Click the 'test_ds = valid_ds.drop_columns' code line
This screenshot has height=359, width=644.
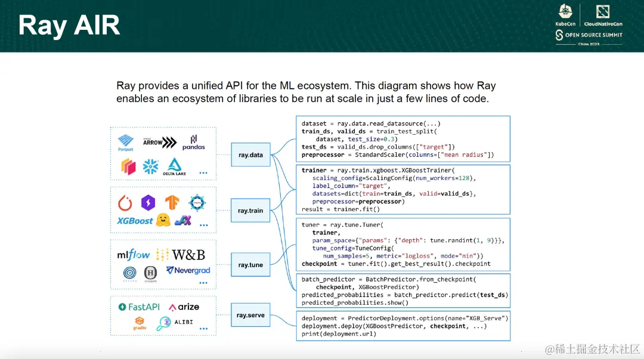click(x=378, y=147)
